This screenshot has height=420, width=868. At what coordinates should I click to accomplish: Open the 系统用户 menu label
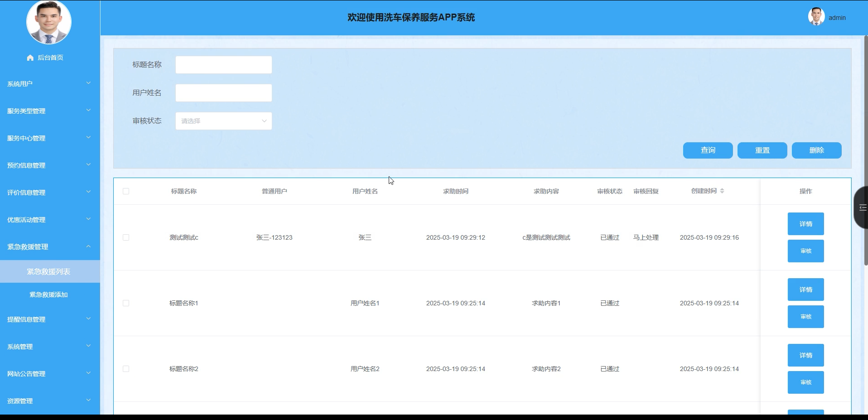point(20,84)
